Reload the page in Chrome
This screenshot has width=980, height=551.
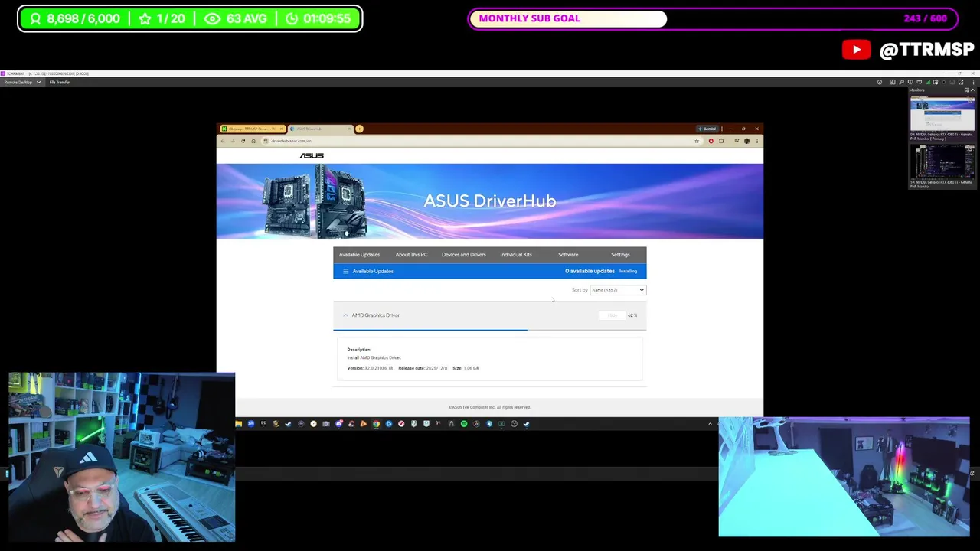243,141
